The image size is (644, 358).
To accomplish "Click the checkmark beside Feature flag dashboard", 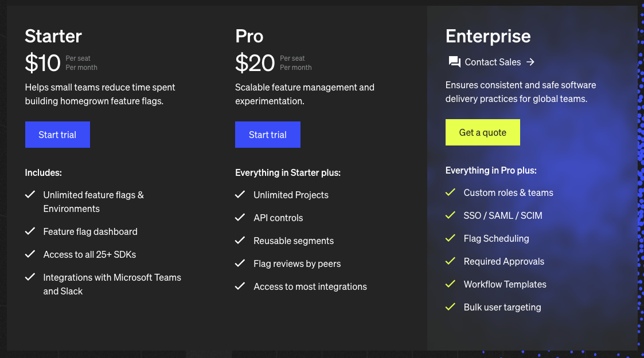I will point(30,231).
